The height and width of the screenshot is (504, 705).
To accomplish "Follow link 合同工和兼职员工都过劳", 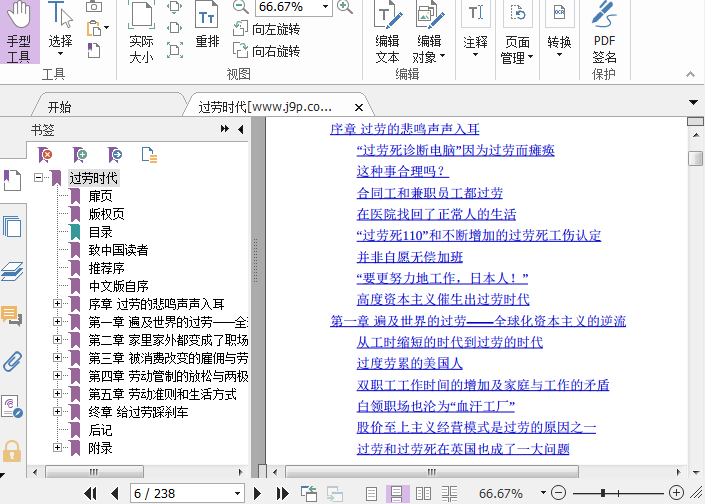I will pyautogui.click(x=429, y=193).
